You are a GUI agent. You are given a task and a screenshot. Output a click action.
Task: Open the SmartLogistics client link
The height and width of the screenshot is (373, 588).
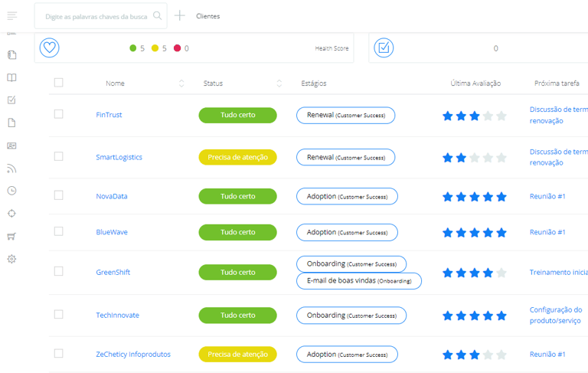[x=119, y=157]
